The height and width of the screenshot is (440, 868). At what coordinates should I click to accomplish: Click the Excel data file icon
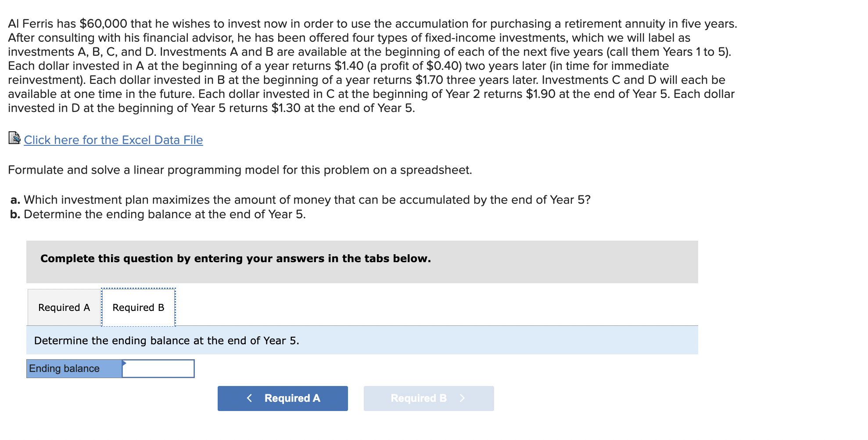click(14, 138)
